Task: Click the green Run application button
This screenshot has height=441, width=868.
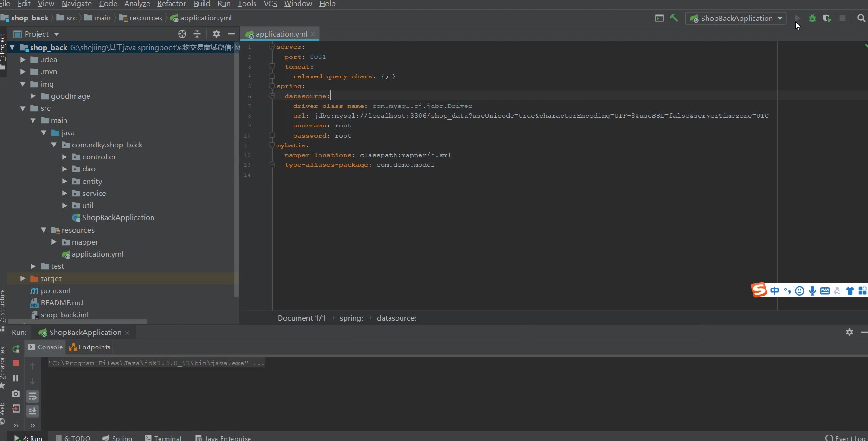Action: tap(797, 18)
